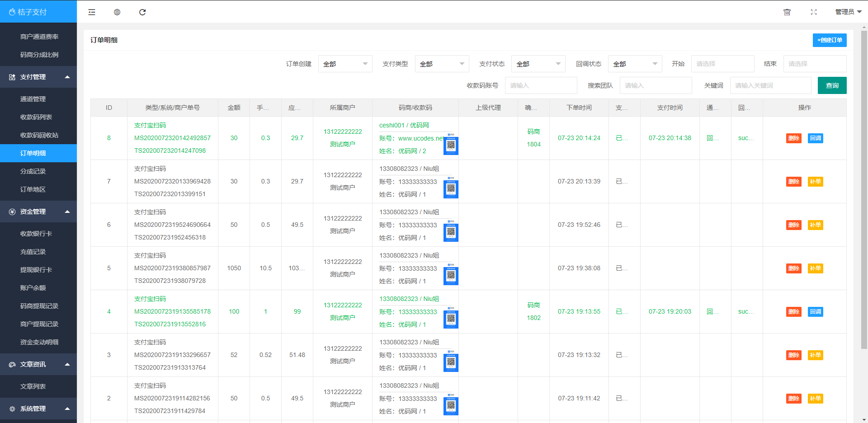Click the globe website icon in header
Screen dimensions: 868x423
pos(117,12)
